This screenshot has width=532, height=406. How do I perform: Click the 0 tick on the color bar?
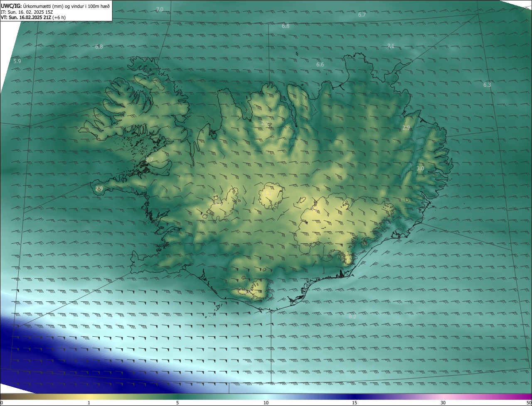[x=2, y=403]
